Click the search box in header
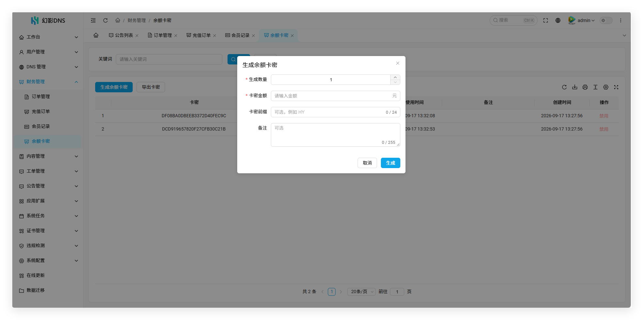This screenshot has height=320, width=644. coord(513,20)
